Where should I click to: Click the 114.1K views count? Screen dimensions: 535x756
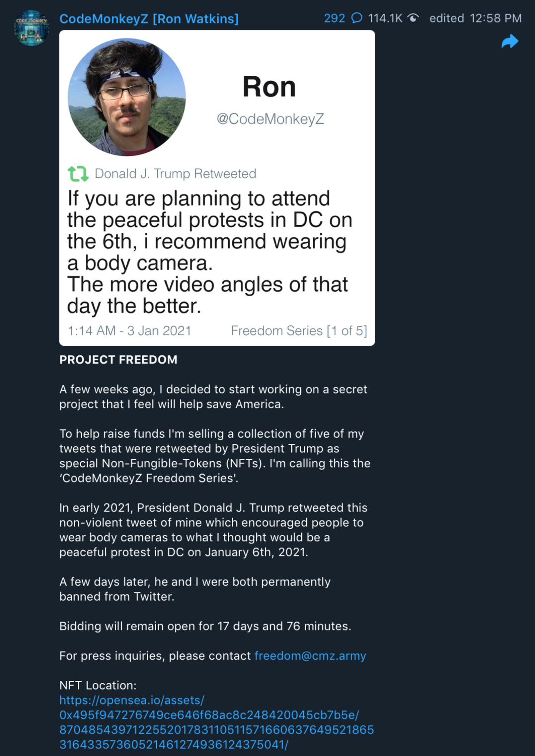(x=385, y=18)
